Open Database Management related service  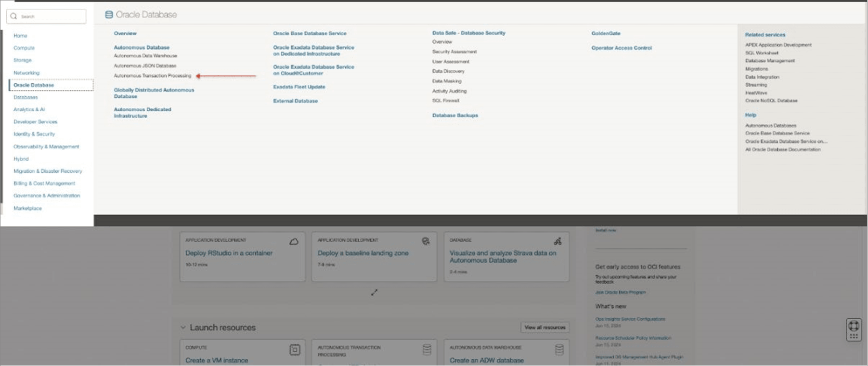pos(770,61)
